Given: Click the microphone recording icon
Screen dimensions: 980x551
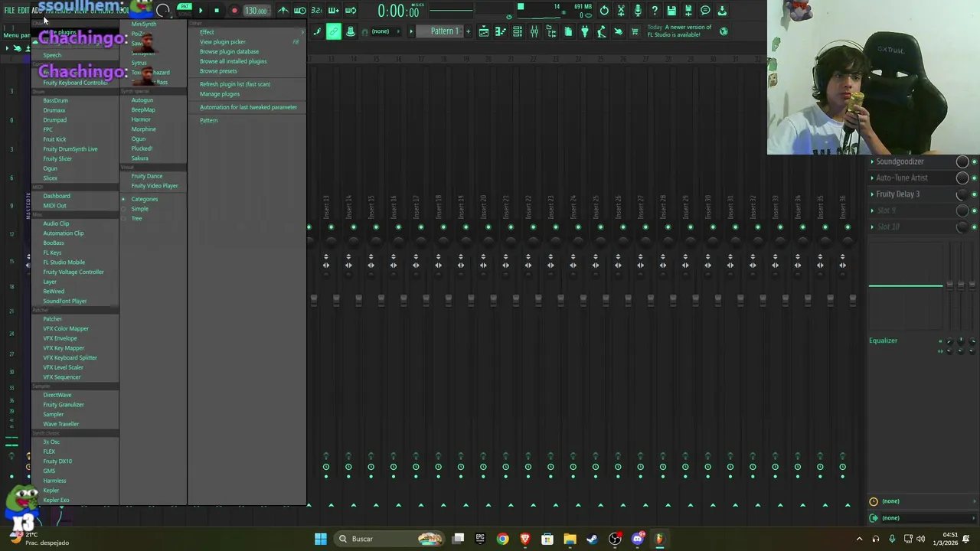Looking at the screenshot, I should coord(638,11).
